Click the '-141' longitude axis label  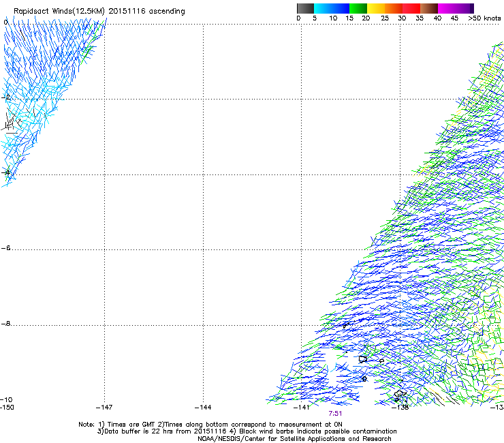click(302, 408)
